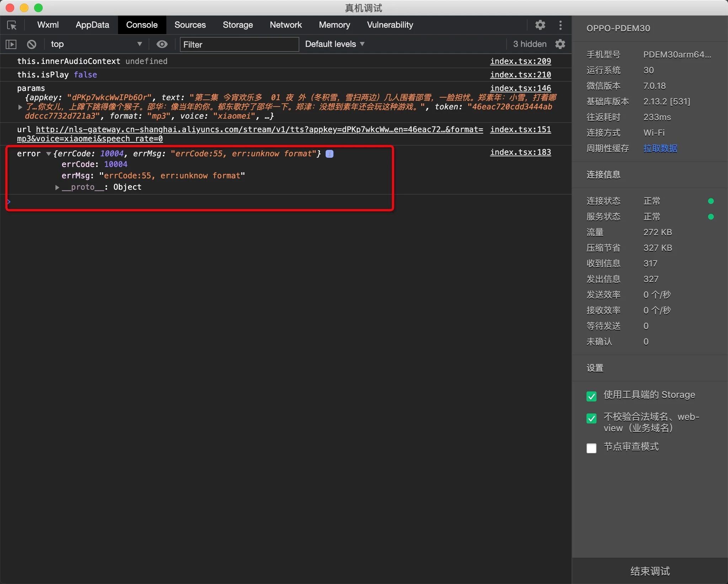Click the blue info badge on error object
The height and width of the screenshot is (584, 728).
[330, 154]
